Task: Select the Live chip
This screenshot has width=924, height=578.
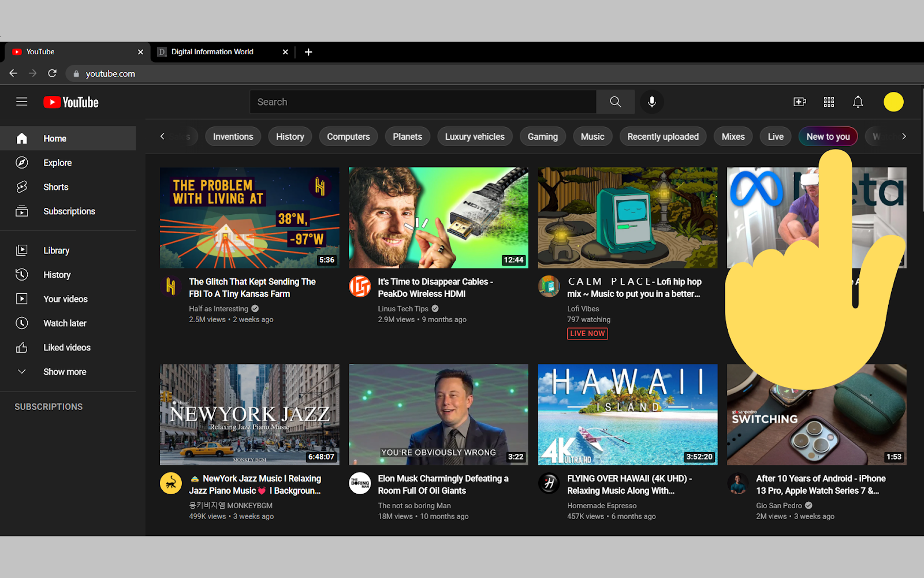Action: click(x=776, y=137)
